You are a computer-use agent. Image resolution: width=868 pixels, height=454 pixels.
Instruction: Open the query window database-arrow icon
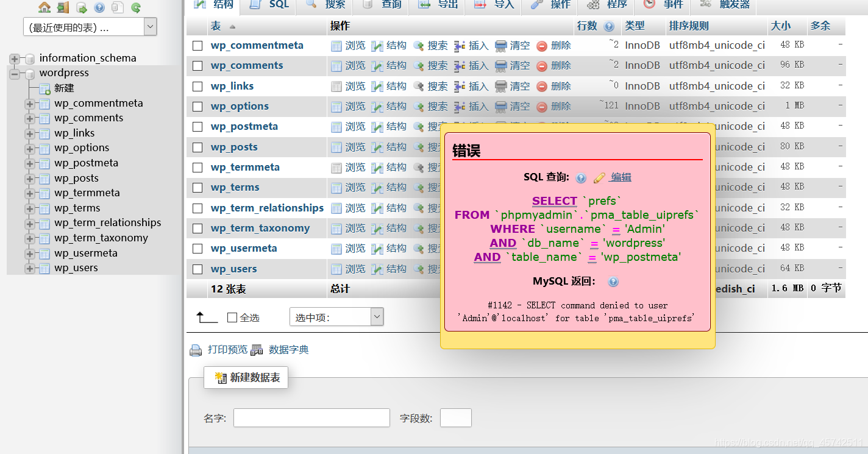pyautogui.click(x=81, y=7)
